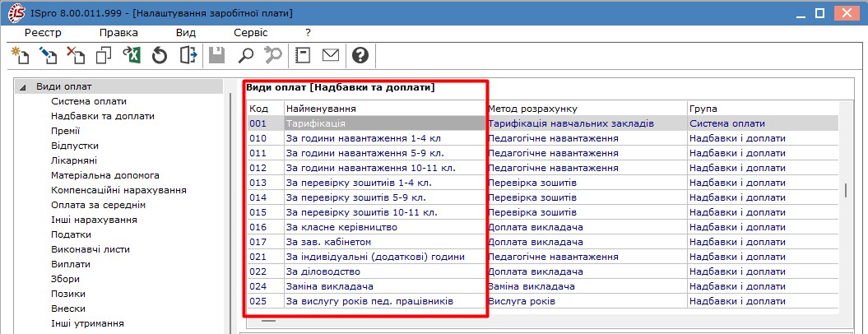Open the notebook icon in toolbar
Screen dimensions: 868x334
click(303, 55)
